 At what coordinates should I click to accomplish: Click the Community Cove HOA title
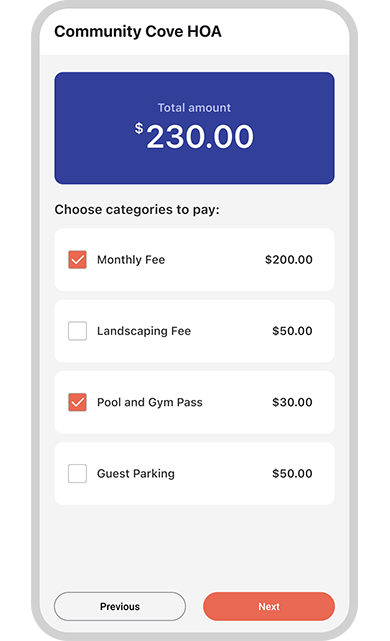pyautogui.click(x=138, y=31)
